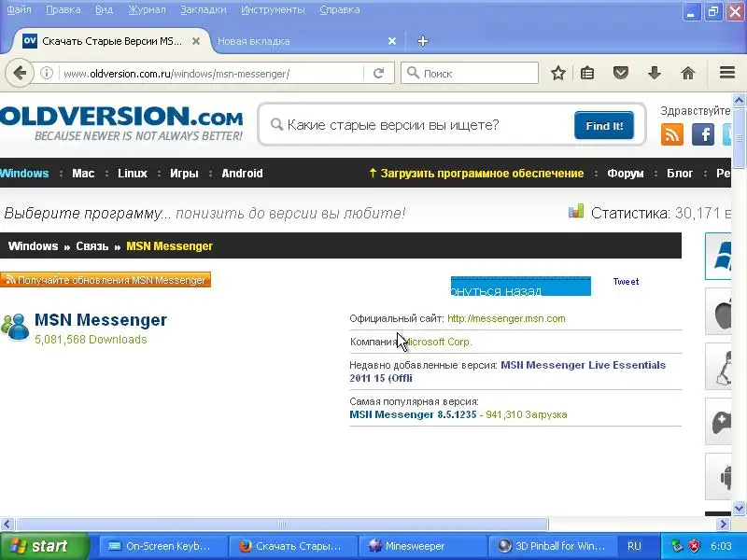Open the orange RSS feed icon

tap(672, 134)
